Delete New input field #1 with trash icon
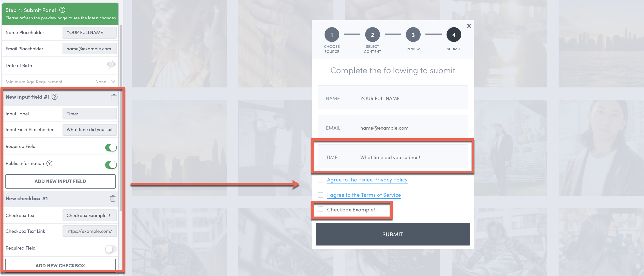The height and width of the screenshot is (276, 644). tap(114, 97)
